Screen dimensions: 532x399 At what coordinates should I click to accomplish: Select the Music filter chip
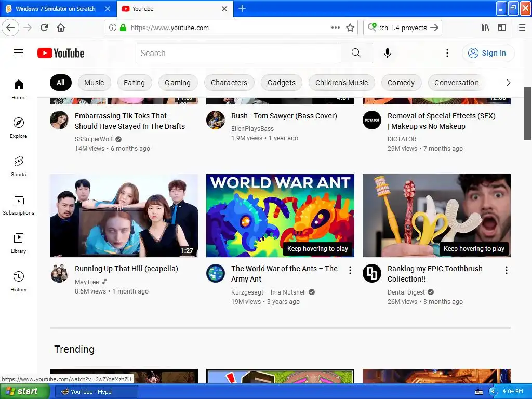(x=95, y=83)
